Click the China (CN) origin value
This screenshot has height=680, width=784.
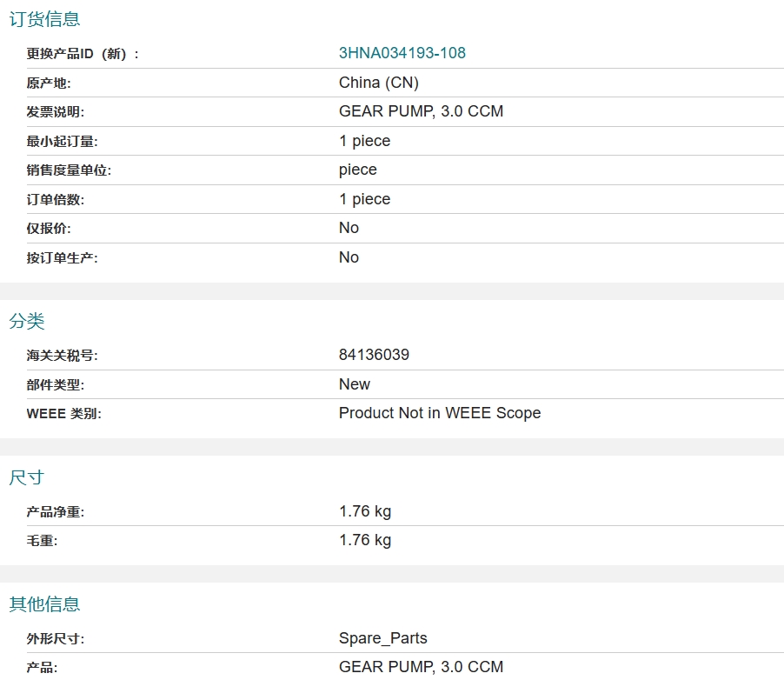[378, 83]
